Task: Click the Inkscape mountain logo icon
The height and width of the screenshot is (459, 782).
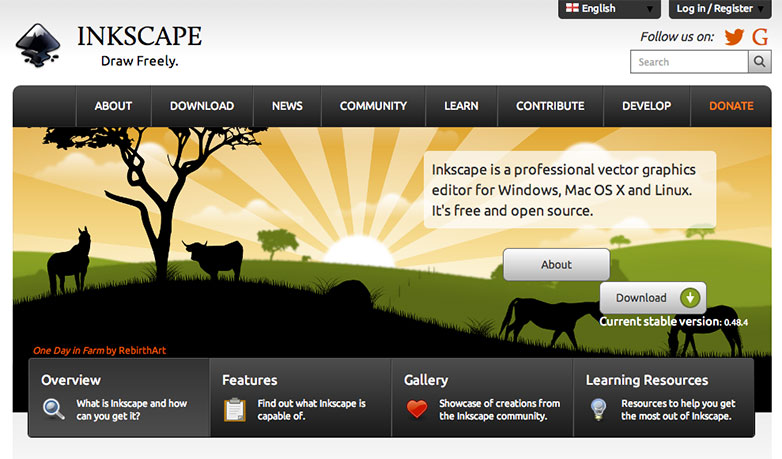Action: click(x=38, y=45)
